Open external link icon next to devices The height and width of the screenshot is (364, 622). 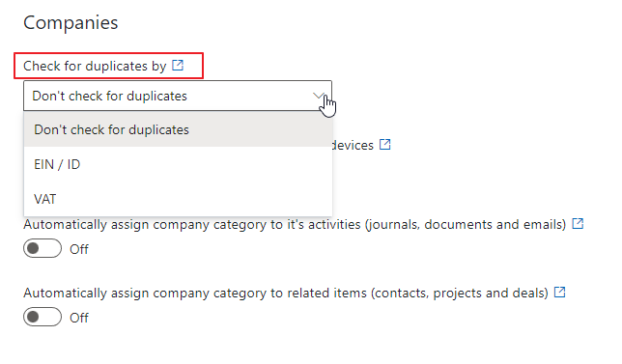tap(384, 144)
